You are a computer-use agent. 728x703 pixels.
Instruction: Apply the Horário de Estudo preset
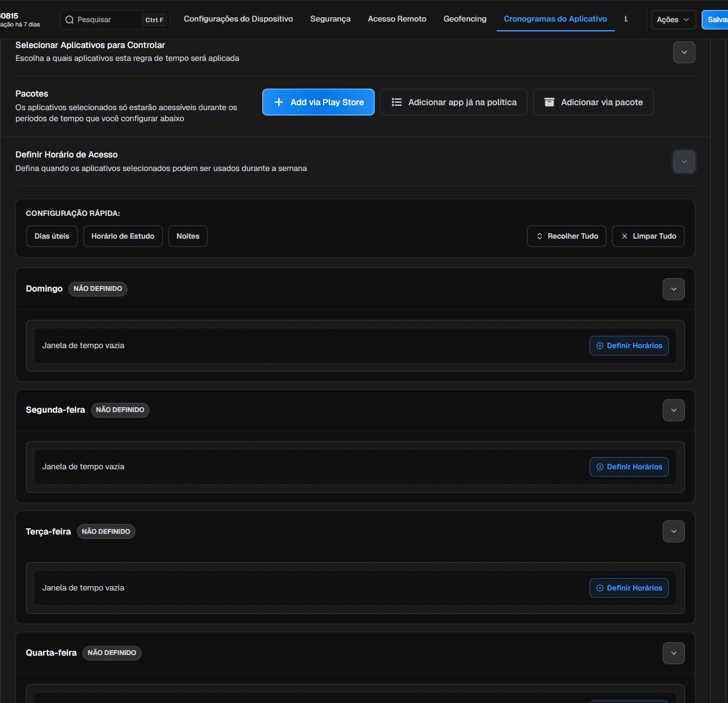tap(122, 236)
